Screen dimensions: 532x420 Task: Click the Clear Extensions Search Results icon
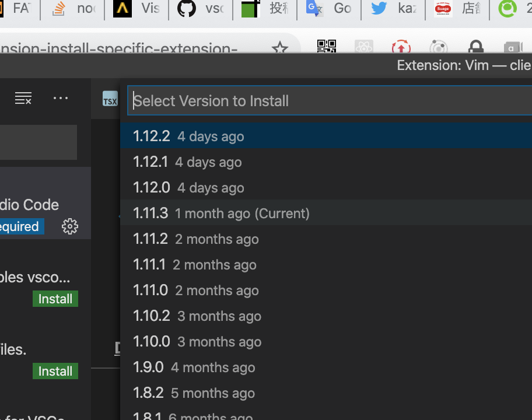coord(23,99)
